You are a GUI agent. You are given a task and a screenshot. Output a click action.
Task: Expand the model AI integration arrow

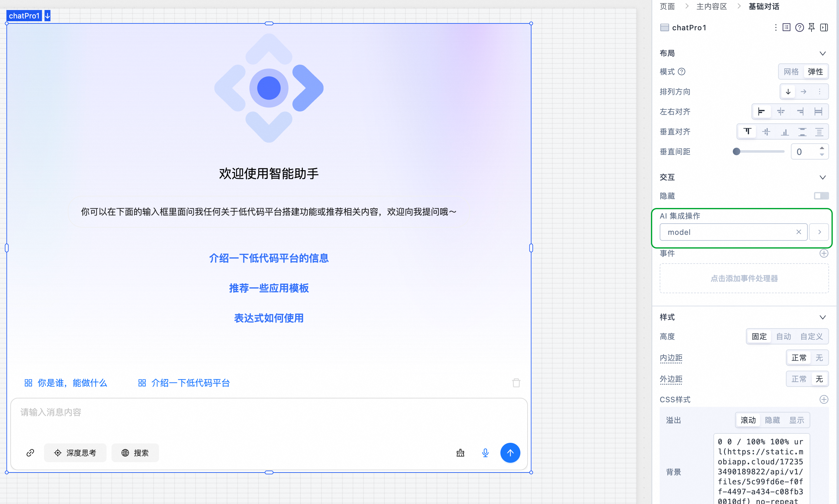click(819, 232)
